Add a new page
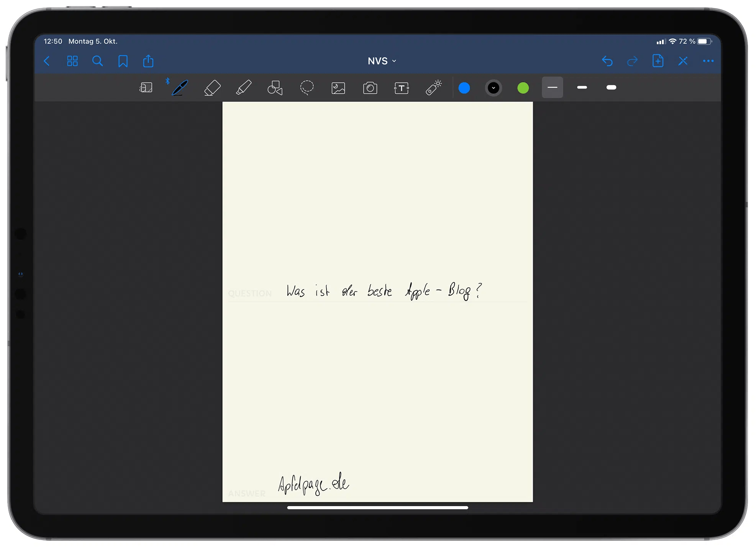The image size is (756, 548). (x=658, y=61)
